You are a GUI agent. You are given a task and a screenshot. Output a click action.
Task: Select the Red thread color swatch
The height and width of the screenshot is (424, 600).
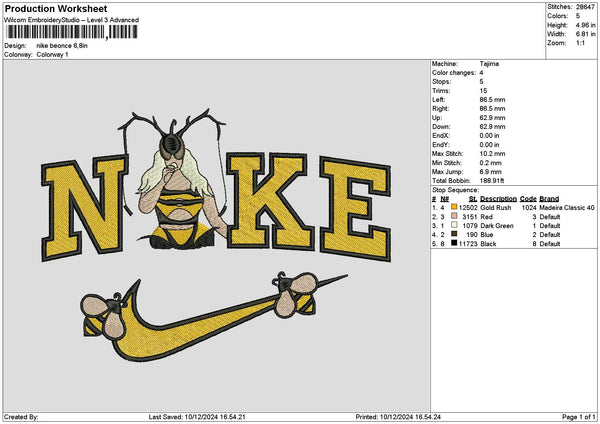454,216
